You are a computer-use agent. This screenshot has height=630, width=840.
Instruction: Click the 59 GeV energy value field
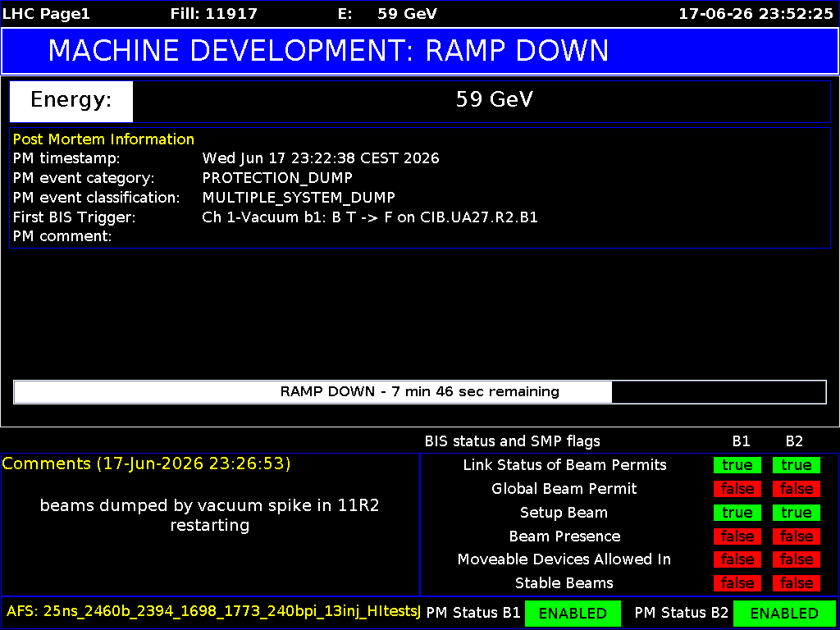482,101
